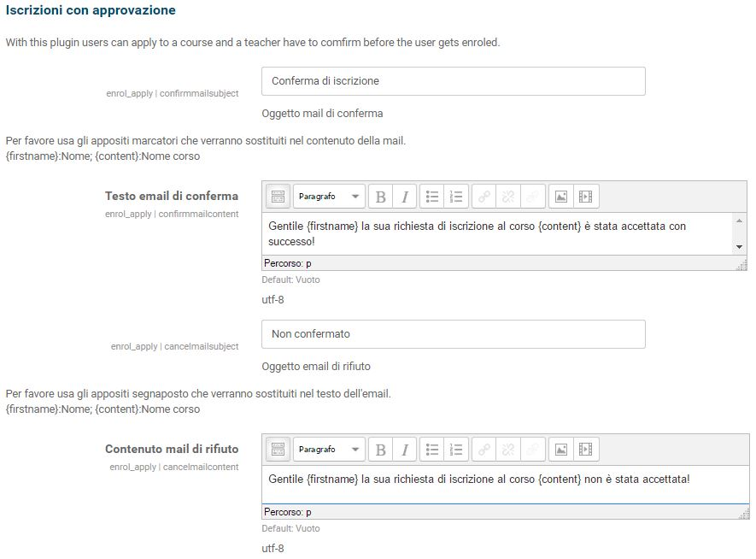Apply bold in rejection email editor

coord(381,450)
